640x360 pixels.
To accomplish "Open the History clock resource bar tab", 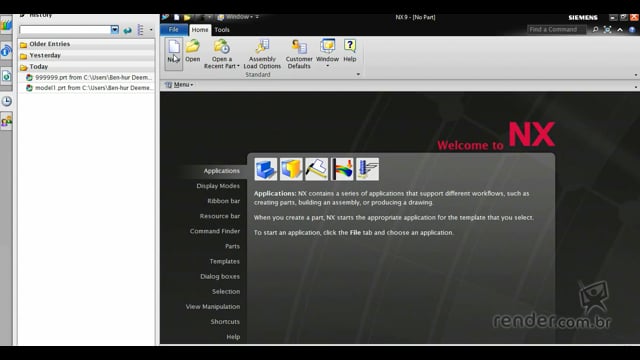I will [6, 101].
